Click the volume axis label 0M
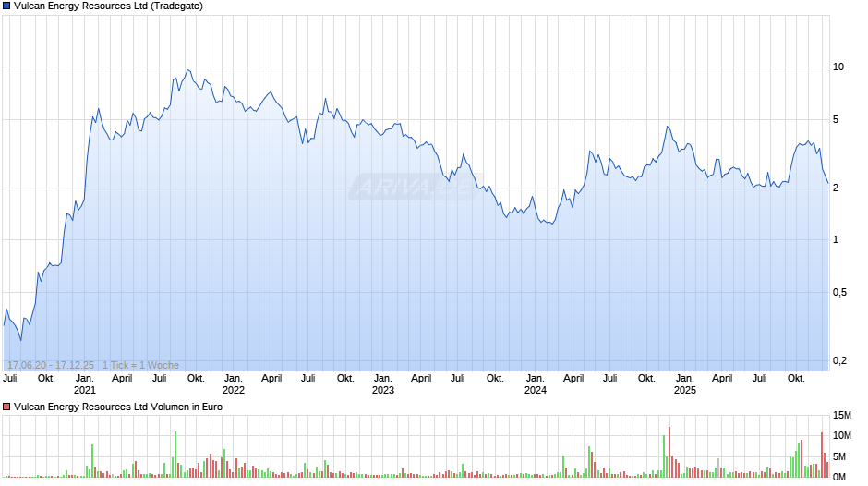This screenshot has height=486, width=868. 839,477
